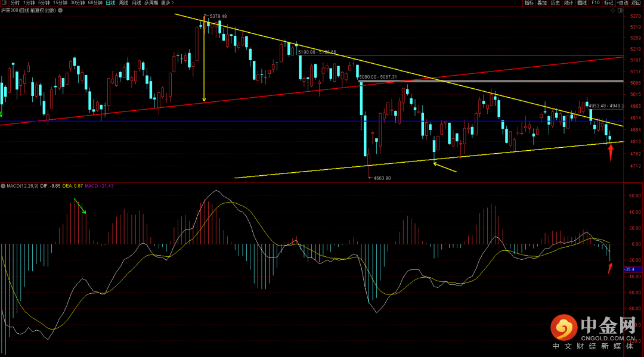Click the 5080.00 - 5067.31 gap label
The height and width of the screenshot is (357, 644).
click(x=378, y=77)
